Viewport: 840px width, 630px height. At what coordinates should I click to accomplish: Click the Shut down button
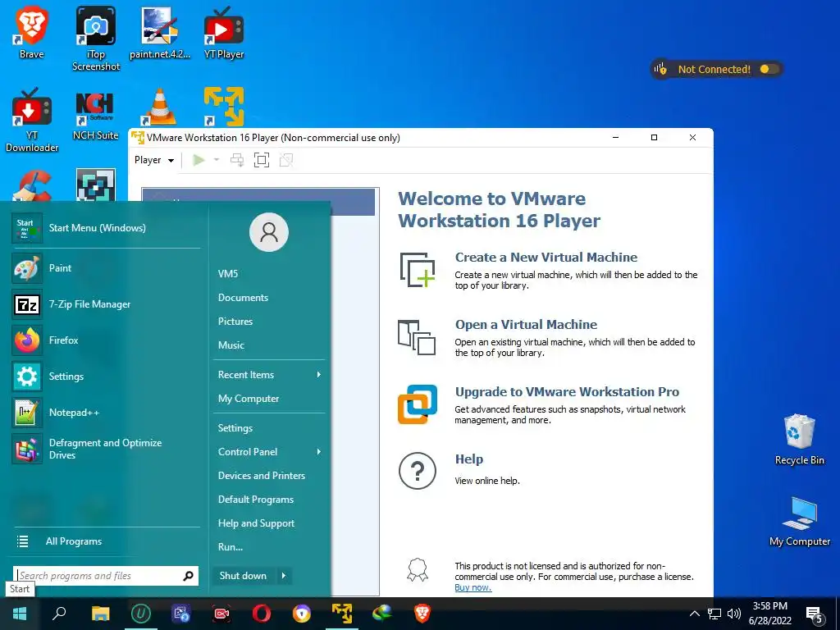pos(244,576)
